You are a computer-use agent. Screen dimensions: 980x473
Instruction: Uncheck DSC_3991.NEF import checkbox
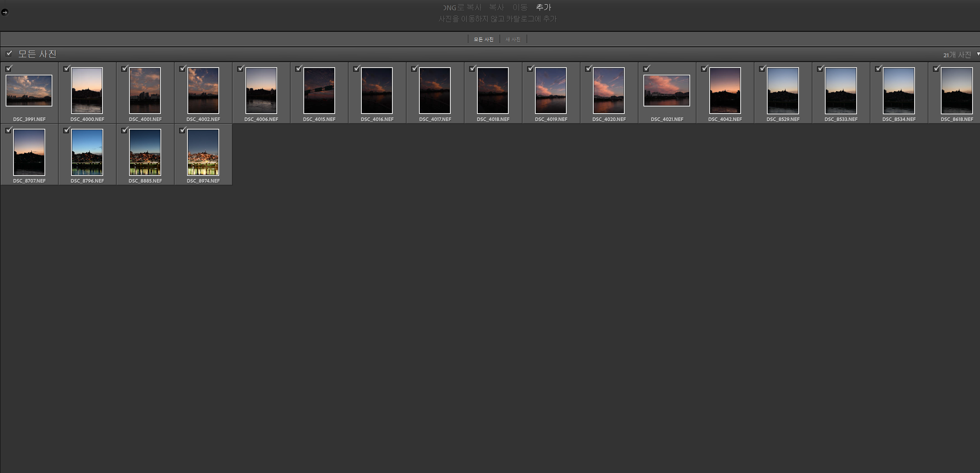coord(9,69)
